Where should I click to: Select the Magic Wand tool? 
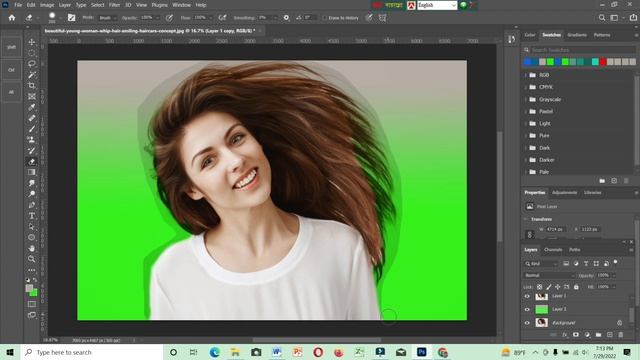click(x=32, y=75)
